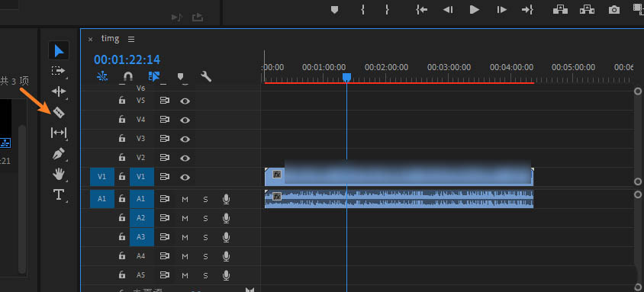
Task: Add marker in timeline header
Action: click(180, 76)
